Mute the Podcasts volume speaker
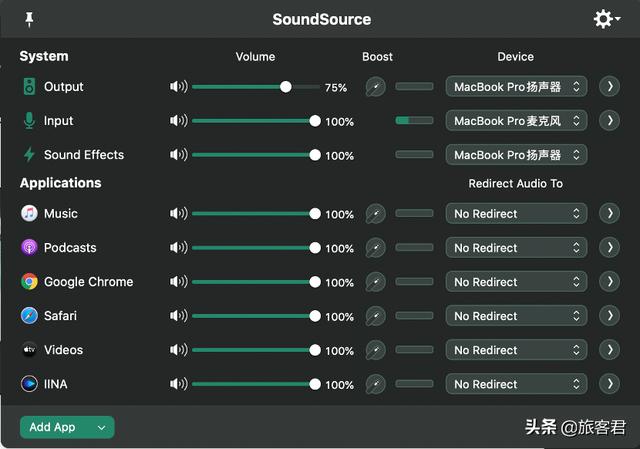 [178, 248]
